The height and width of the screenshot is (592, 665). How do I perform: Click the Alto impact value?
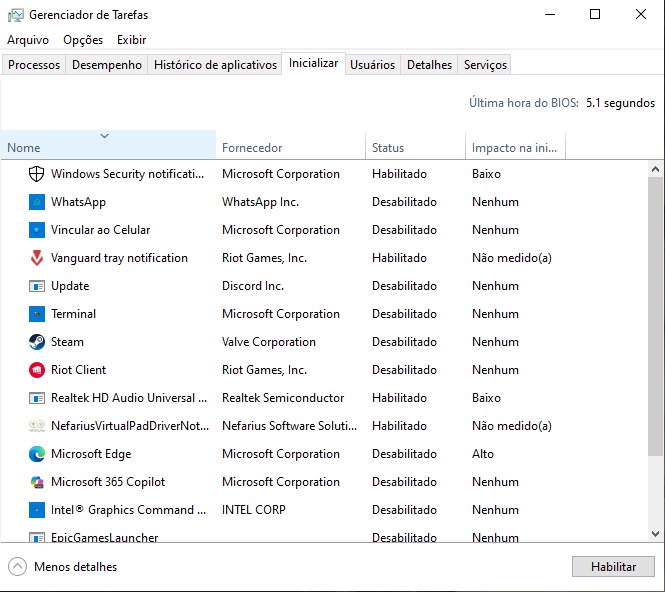point(483,454)
